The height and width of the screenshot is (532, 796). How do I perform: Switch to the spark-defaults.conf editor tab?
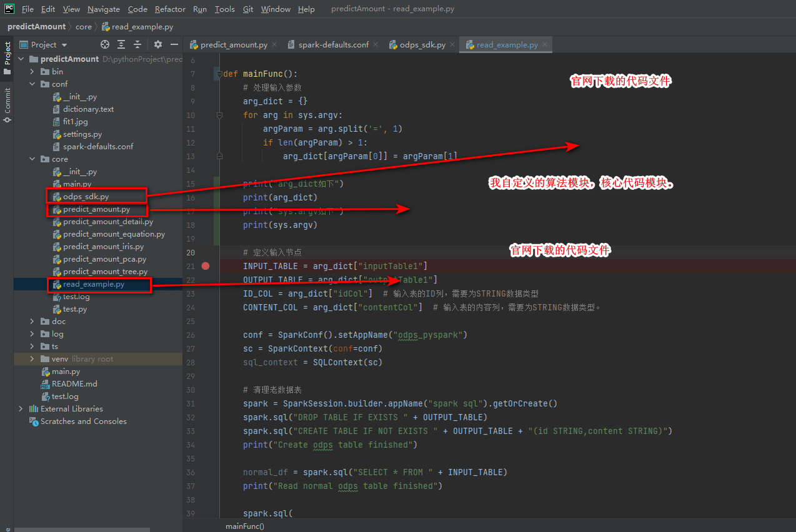click(333, 45)
